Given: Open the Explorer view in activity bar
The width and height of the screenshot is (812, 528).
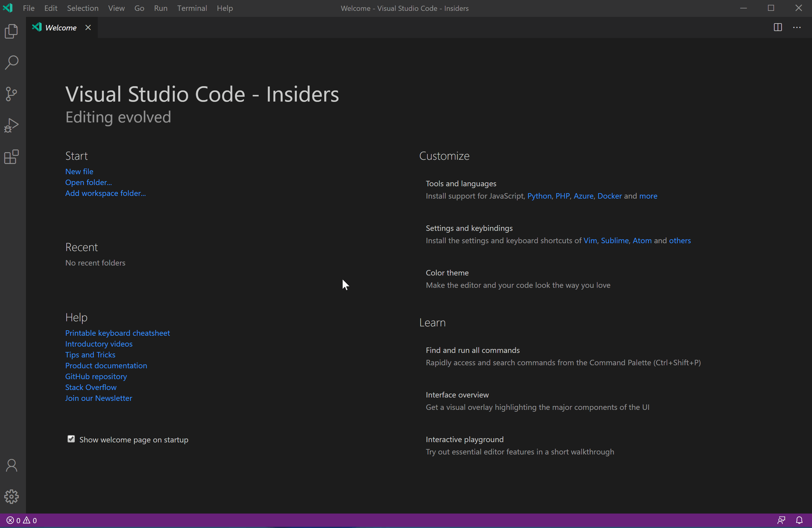Looking at the screenshot, I should click(11, 31).
